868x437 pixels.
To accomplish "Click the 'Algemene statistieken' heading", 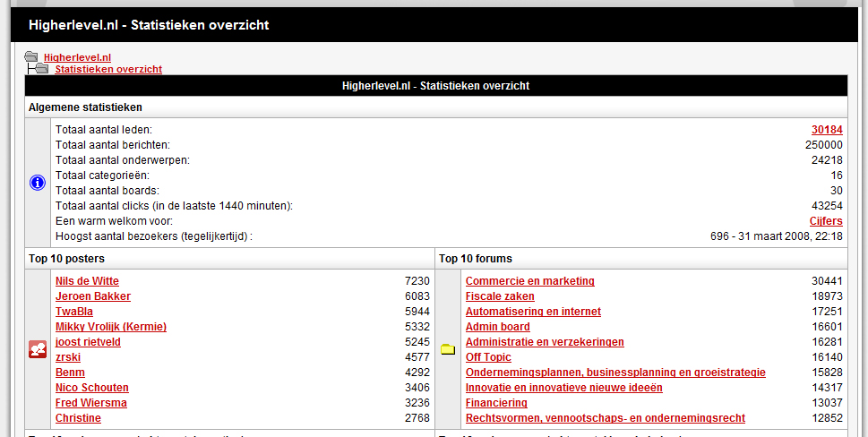I will (85, 107).
